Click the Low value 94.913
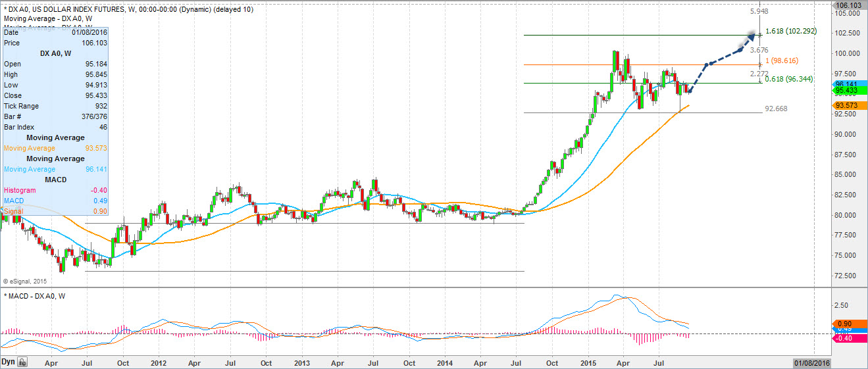Image resolution: width=868 pixels, height=369 pixels. click(x=95, y=85)
